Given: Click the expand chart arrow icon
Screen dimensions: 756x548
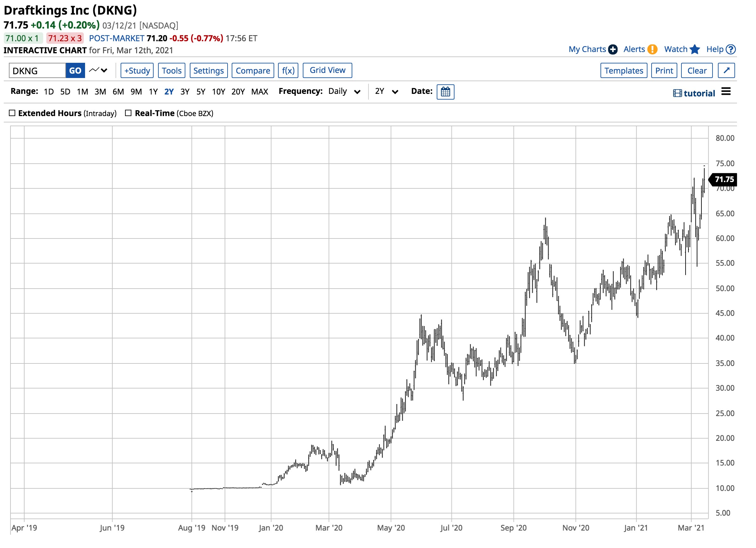Looking at the screenshot, I should tap(726, 71).
